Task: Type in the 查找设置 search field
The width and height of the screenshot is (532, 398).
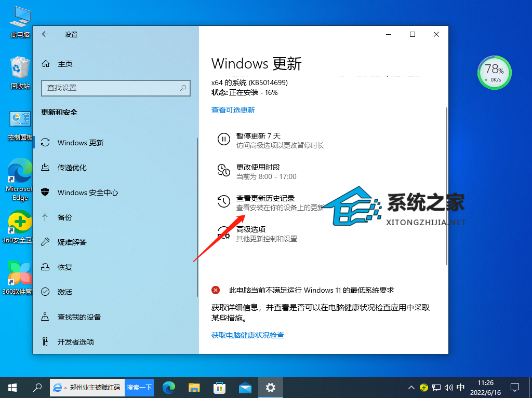Action: [x=109, y=88]
